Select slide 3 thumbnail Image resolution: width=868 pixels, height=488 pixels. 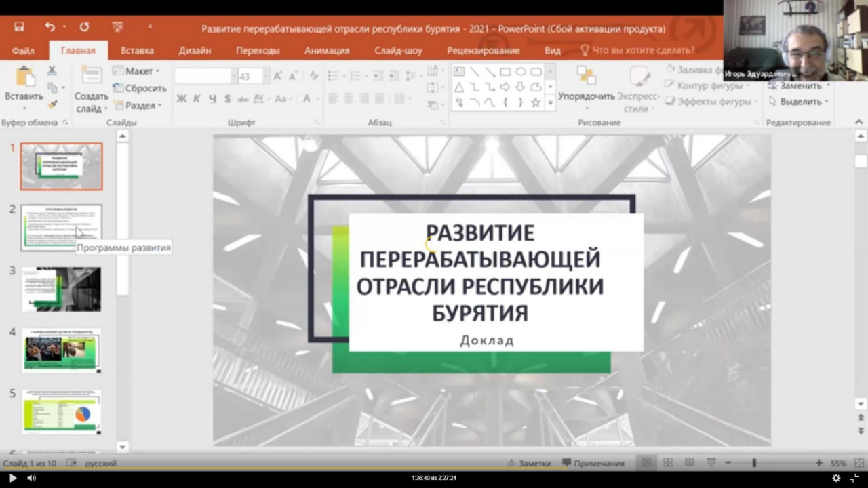(61, 289)
